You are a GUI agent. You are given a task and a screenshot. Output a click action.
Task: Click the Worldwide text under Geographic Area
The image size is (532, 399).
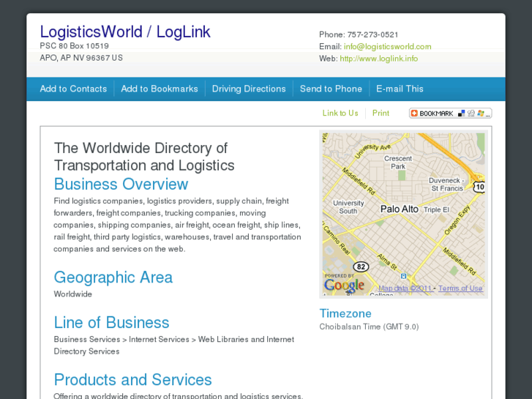pos(73,294)
